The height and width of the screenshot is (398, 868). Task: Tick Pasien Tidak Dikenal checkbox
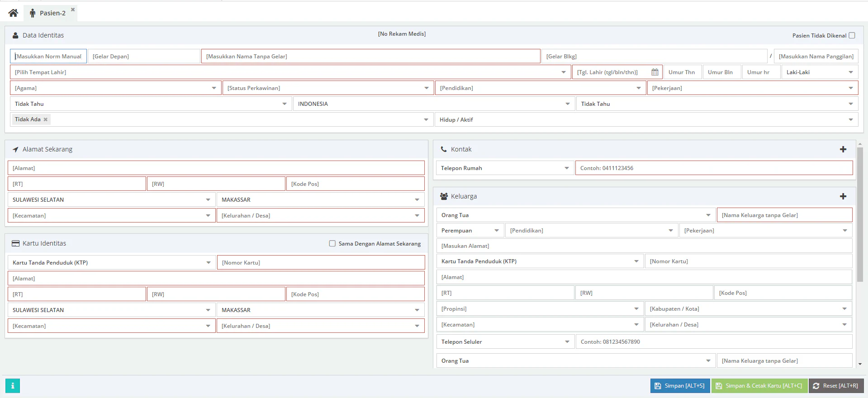pos(852,35)
